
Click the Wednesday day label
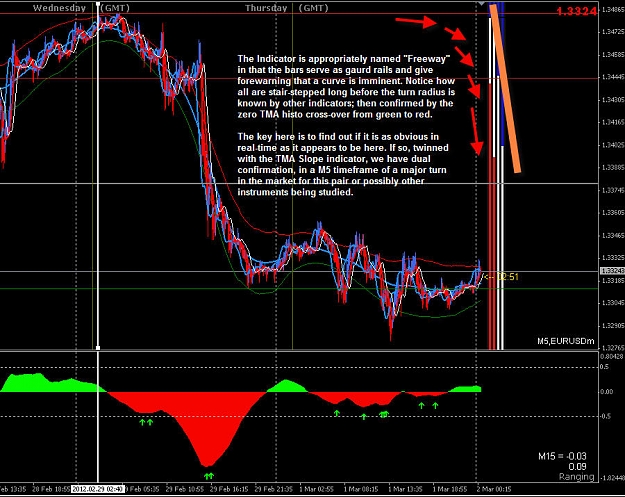(59, 8)
